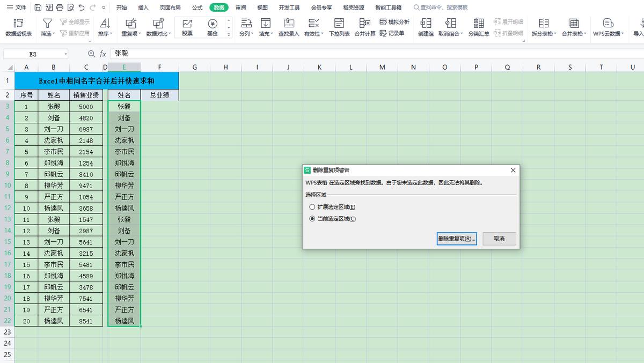Switch to the 审阅 ribbon tab
The width and height of the screenshot is (644, 363).
coord(239,8)
